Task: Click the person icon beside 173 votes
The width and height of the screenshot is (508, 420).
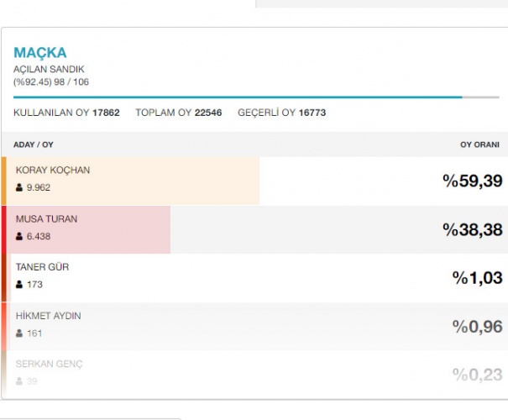Action: tap(19, 285)
